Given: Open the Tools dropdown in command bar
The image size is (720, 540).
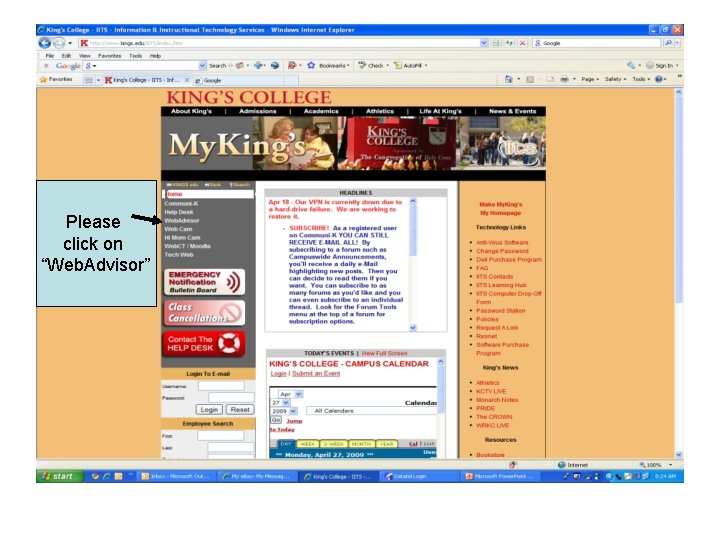Looking at the screenshot, I should (641, 79).
